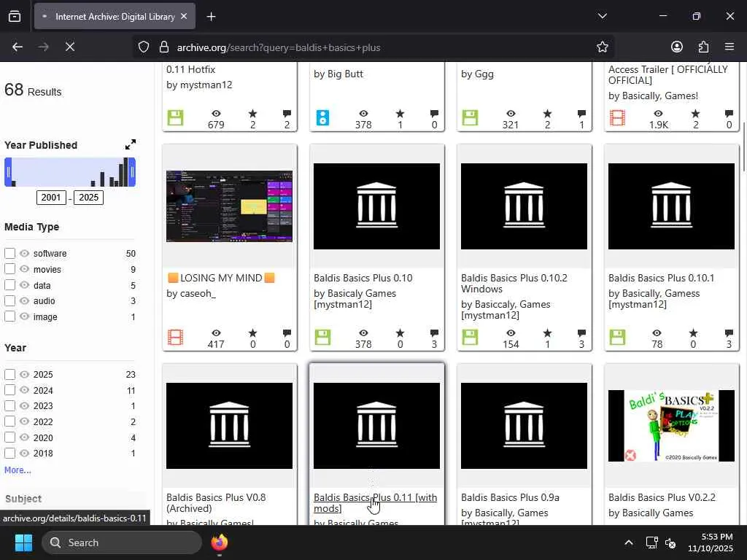This screenshot has width=747, height=560.
Task: Open LOSING MY MIND video thumbnail
Action: pyautogui.click(x=229, y=206)
